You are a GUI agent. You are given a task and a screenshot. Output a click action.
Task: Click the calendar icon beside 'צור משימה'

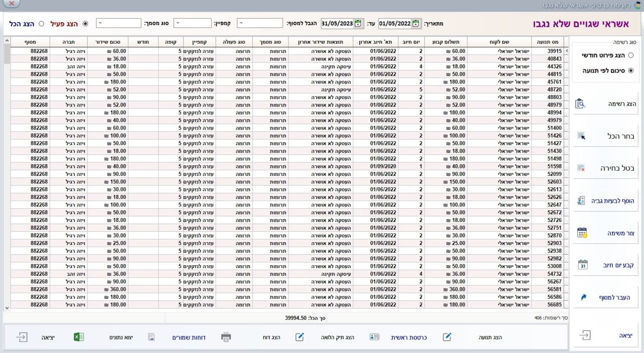tap(582, 233)
